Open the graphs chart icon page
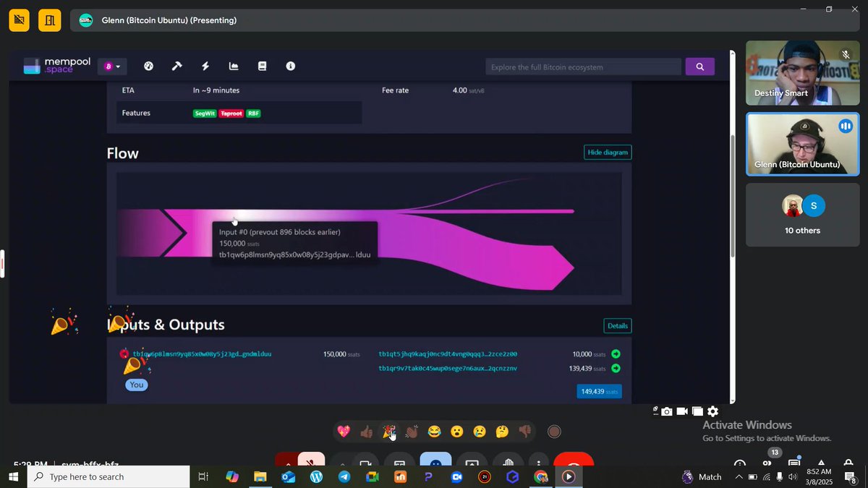This screenshot has width=868, height=488. coord(234,66)
